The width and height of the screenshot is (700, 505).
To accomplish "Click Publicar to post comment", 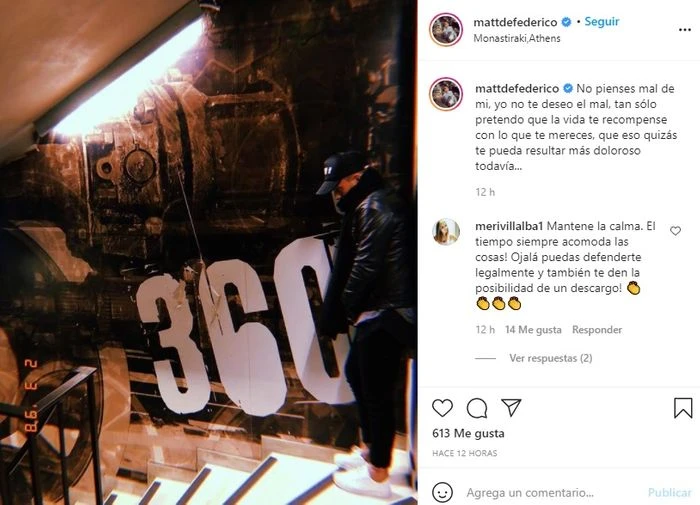I will [x=670, y=492].
